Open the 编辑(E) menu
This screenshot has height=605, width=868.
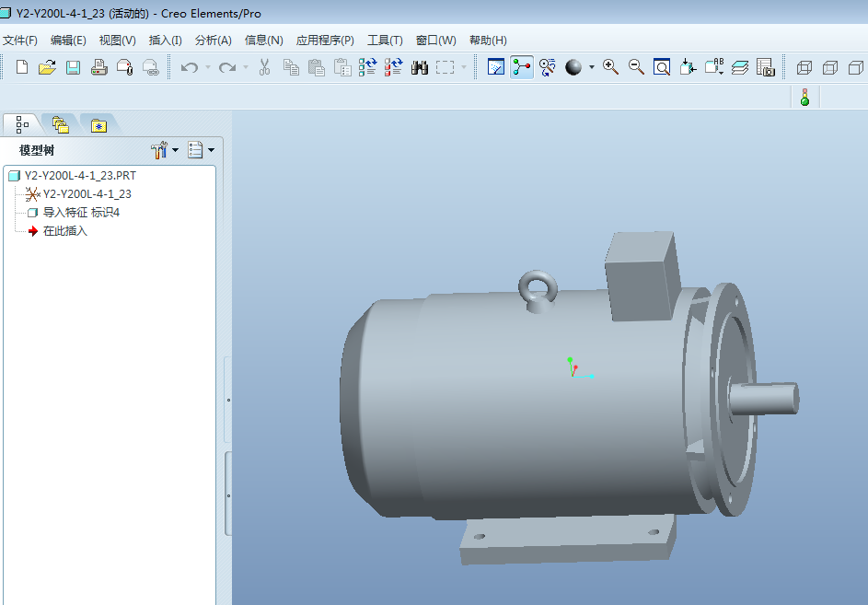[x=68, y=41]
